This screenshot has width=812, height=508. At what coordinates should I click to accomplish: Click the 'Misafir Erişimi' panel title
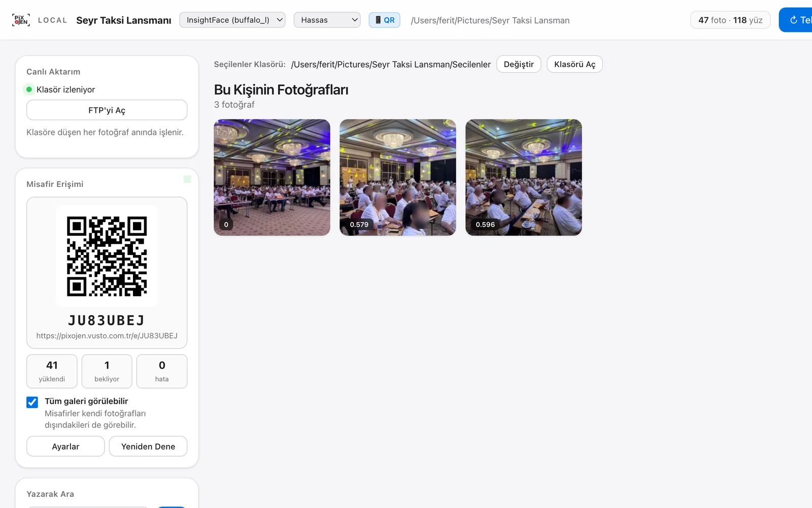point(55,184)
